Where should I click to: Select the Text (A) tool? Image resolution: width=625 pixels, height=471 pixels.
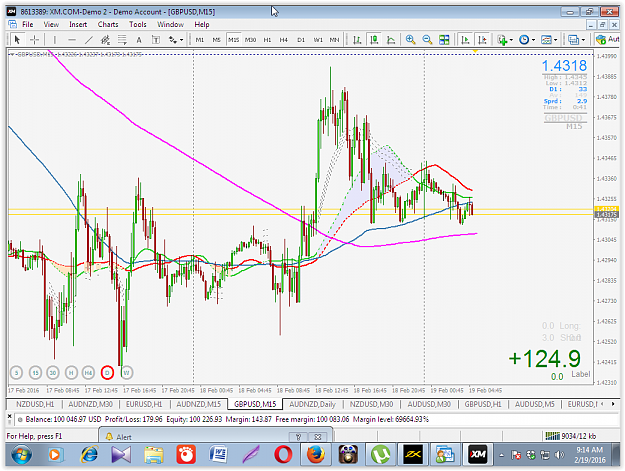[x=139, y=40]
